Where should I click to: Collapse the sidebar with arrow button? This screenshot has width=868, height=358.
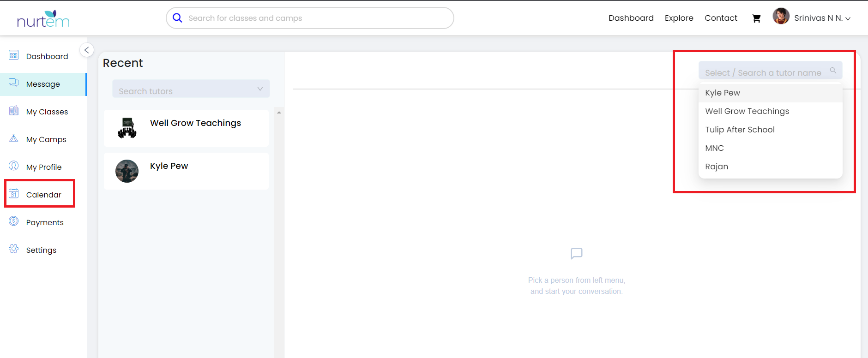[86, 50]
